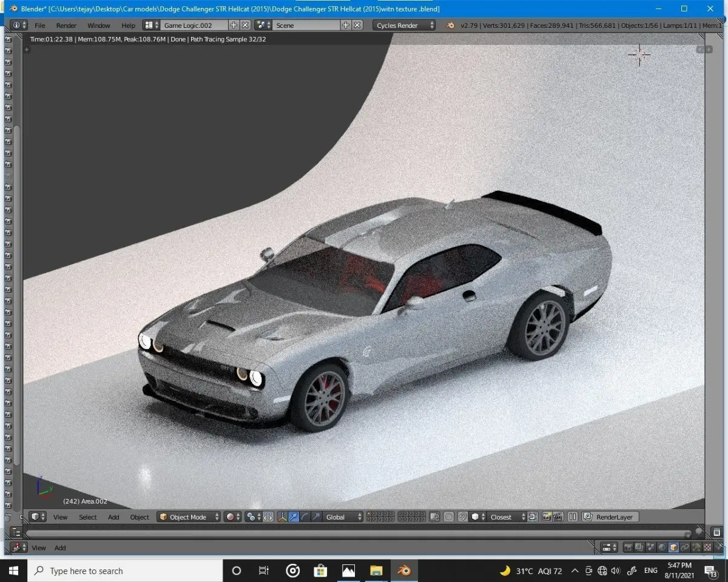Open View menu in 3D view header
The width and height of the screenshot is (728, 582).
click(60, 517)
